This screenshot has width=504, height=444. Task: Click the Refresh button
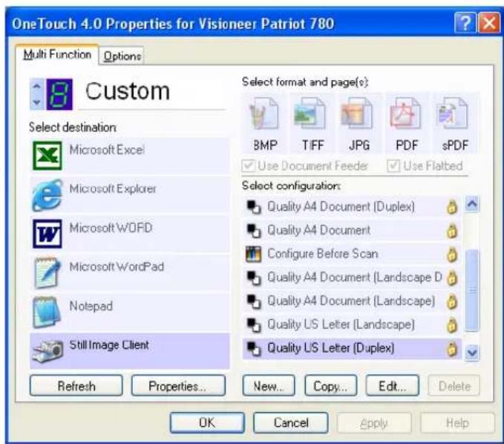point(76,385)
